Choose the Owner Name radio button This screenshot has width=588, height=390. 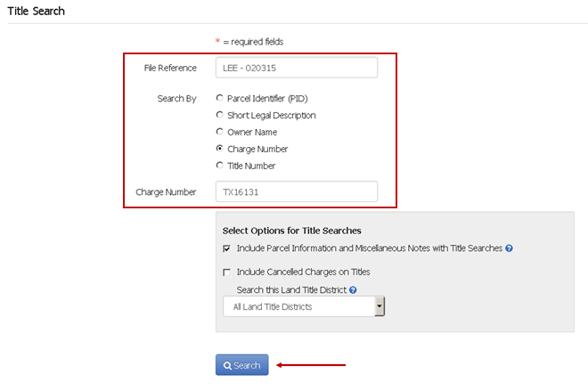(220, 132)
